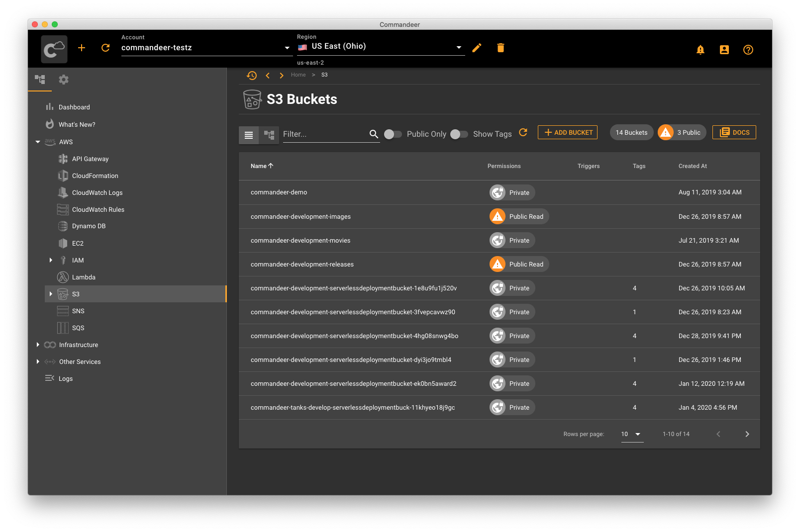Open commandeer-development-images bucket
The image size is (800, 532).
300,217
